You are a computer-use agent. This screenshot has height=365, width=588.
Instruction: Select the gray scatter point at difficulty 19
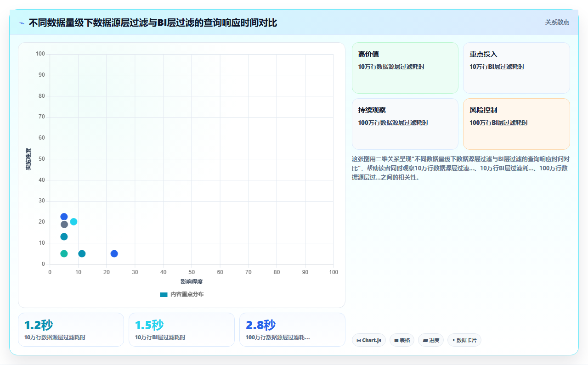(64, 225)
